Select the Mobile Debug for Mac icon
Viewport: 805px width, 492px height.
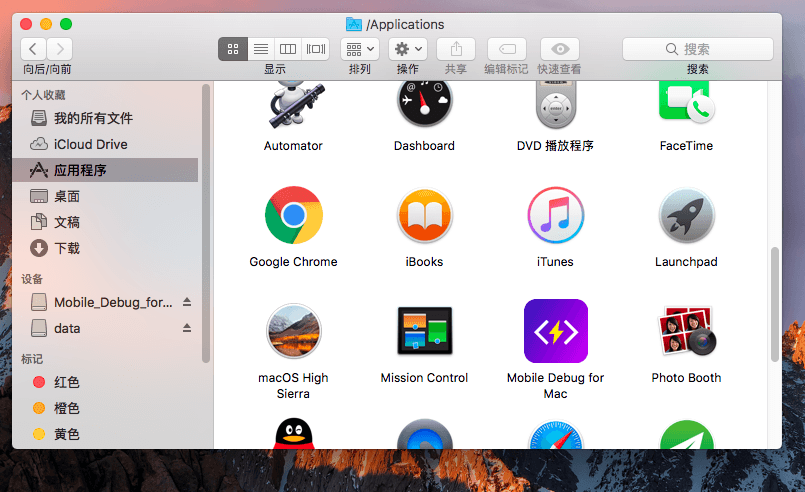(x=555, y=331)
